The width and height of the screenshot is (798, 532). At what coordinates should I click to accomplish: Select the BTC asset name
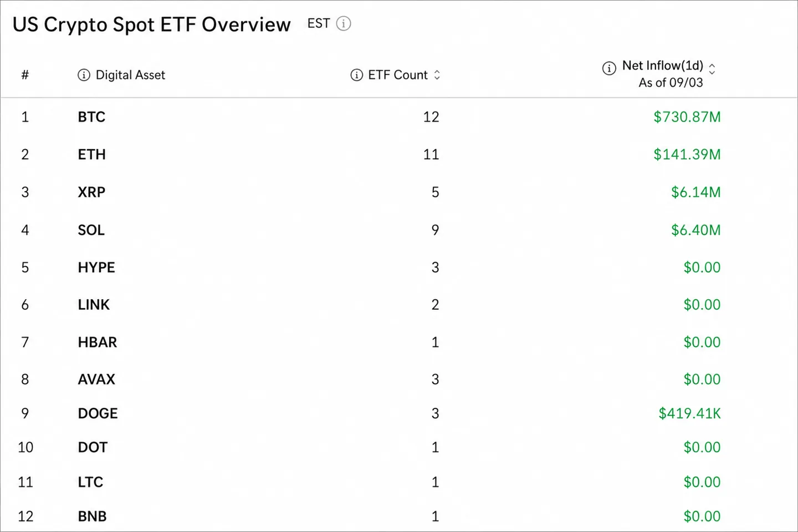click(91, 117)
